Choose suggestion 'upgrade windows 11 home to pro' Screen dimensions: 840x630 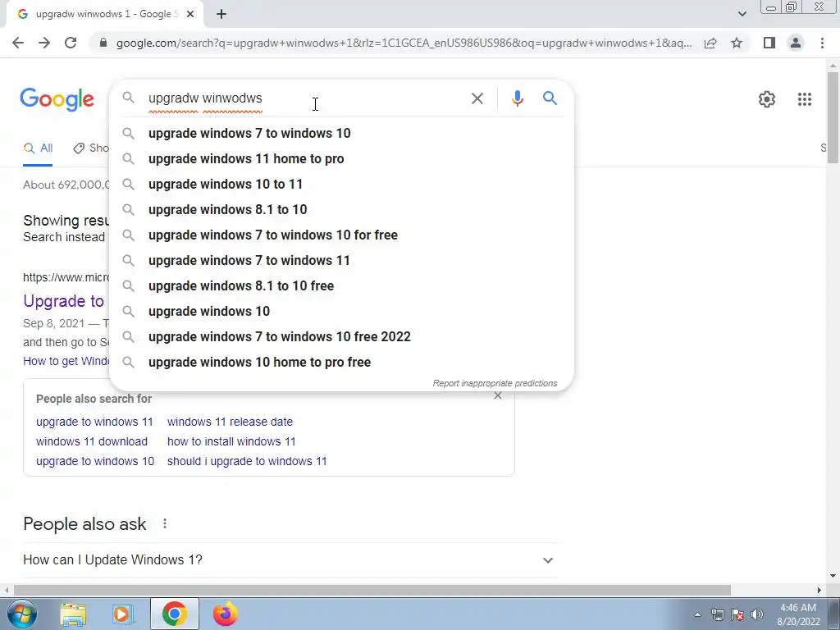click(341, 159)
